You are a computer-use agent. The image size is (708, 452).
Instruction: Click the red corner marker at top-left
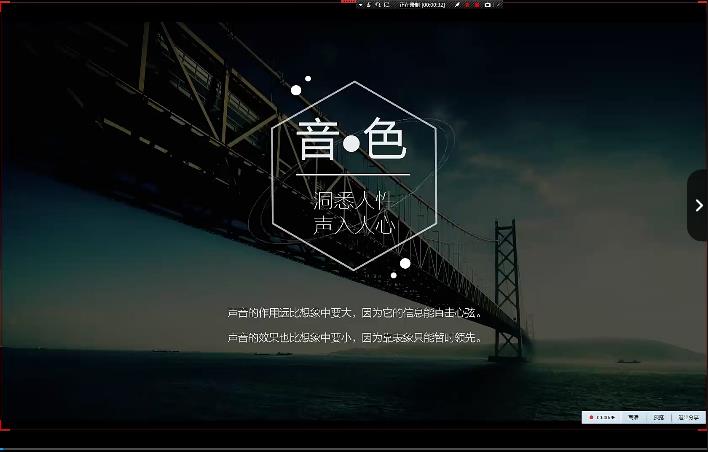point(3,3)
